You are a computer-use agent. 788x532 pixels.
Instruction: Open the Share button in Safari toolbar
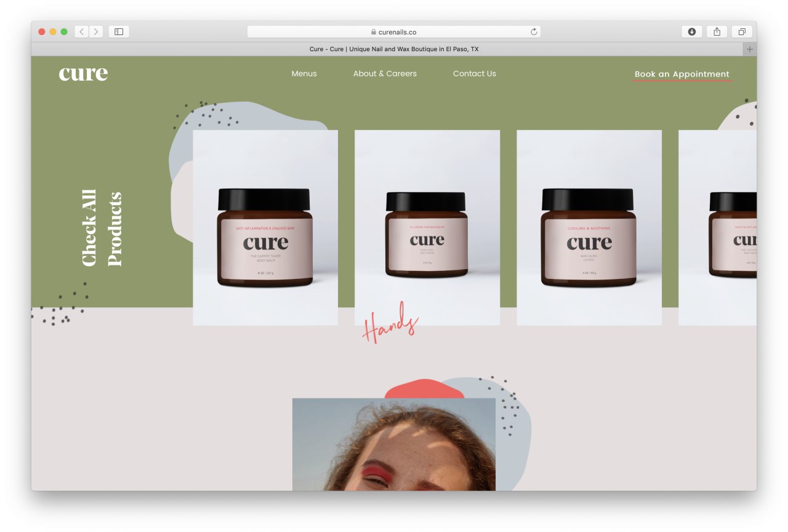click(717, 31)
